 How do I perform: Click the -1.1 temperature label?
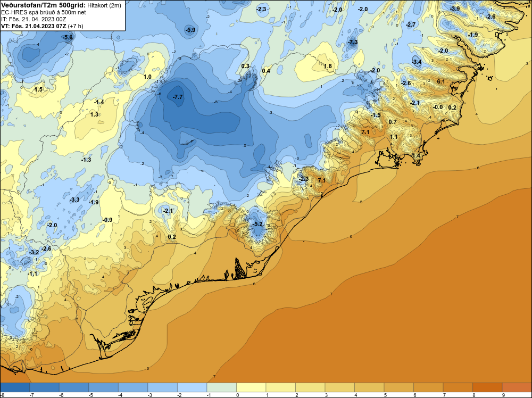point(32,273)
